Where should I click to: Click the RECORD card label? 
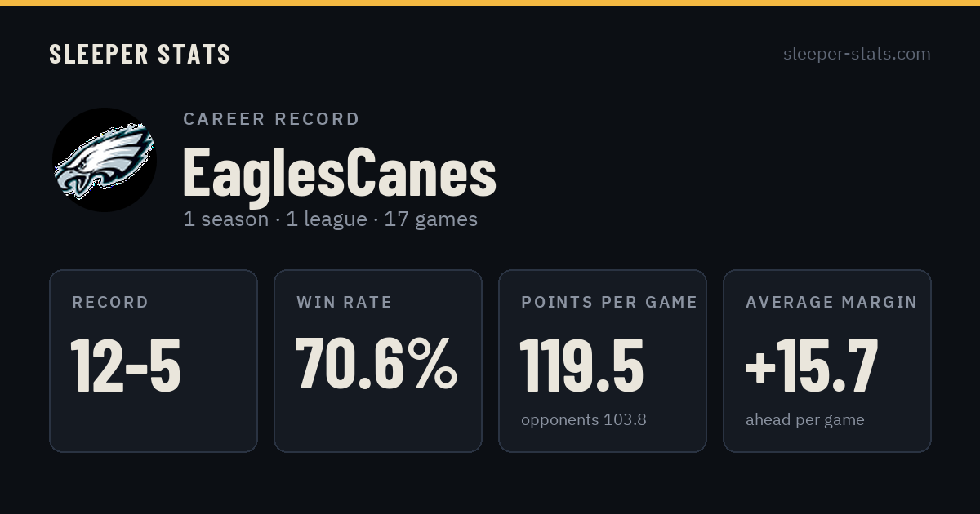(x=111, y=303)
